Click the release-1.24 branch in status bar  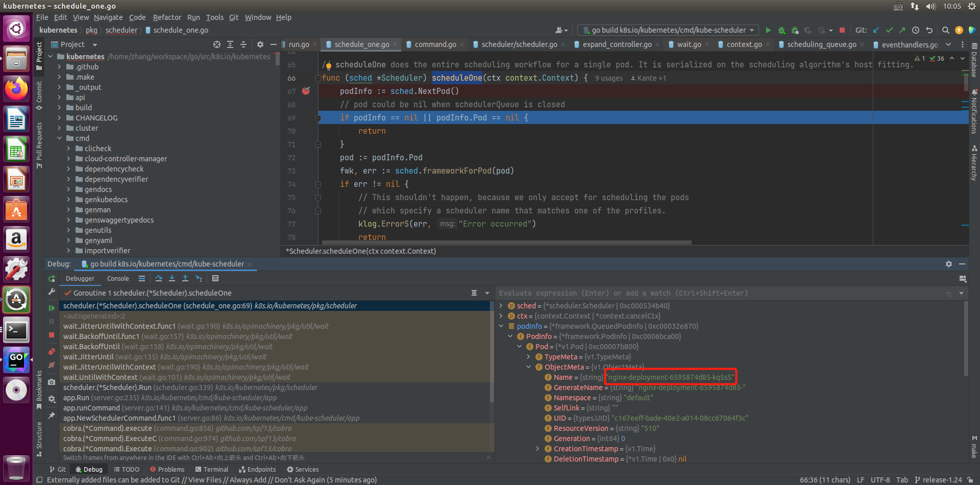coord(938,480)
